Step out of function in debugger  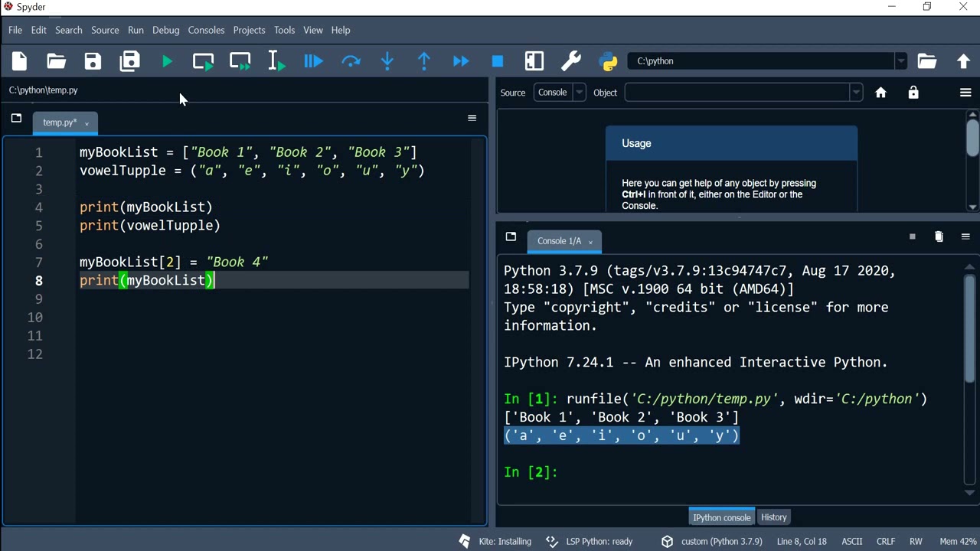tap(424, 61)
